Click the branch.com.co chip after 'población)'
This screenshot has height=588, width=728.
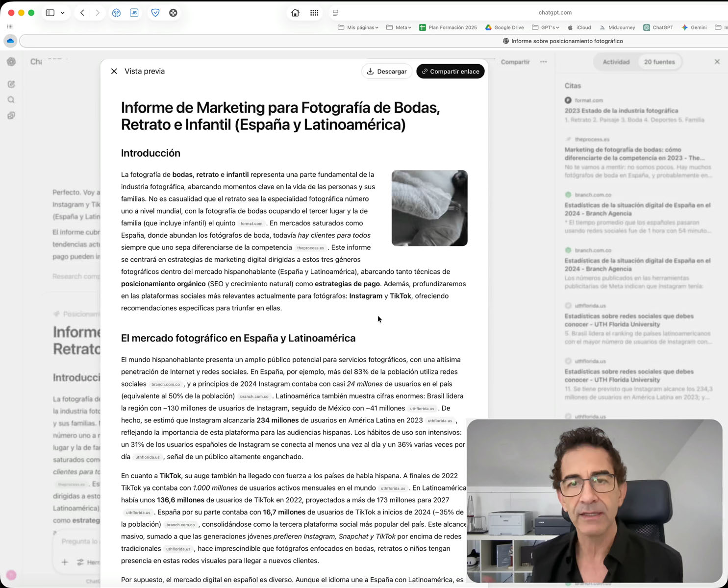[x=254, y=396]
